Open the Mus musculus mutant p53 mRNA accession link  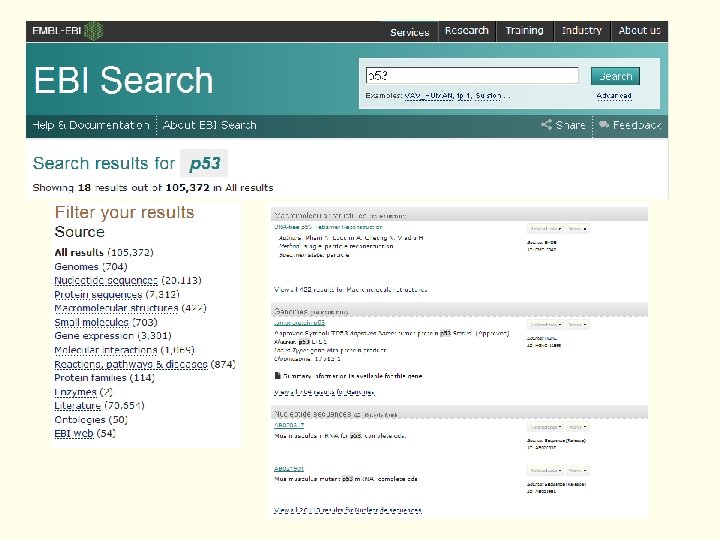coord(289,468)
